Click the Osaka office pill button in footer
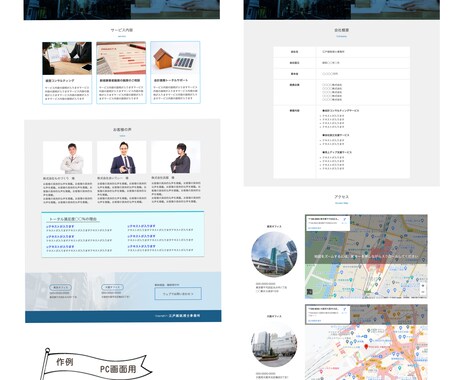This screenshot has height=380, width=460. 112,287
